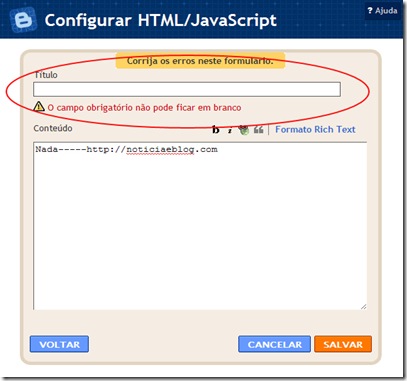Open the Ajuda help link

point(383,11)
